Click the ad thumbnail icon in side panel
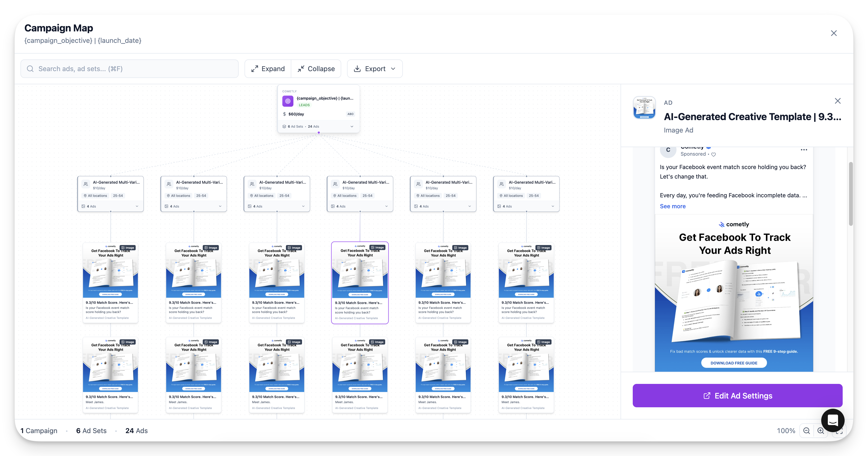The width and height of the screenshot is (868, 456). tap(644, 107)
